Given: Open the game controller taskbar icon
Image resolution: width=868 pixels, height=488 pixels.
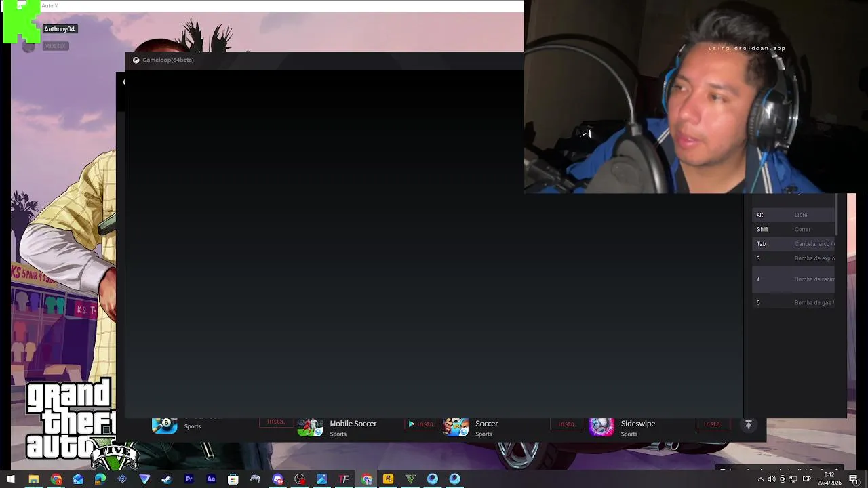Looking at the screenshot, I should tap(255, 479).
